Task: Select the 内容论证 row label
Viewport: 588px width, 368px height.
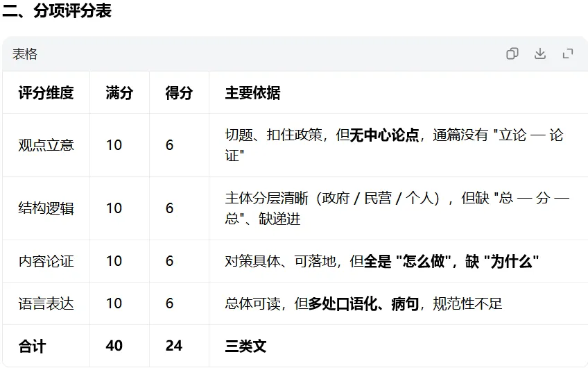Action: tap(46, 261)
